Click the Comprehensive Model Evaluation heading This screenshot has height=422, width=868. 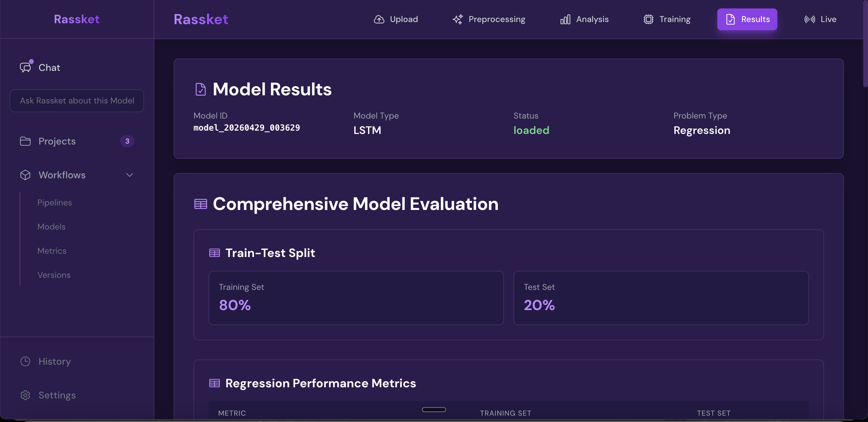point(356,204)
